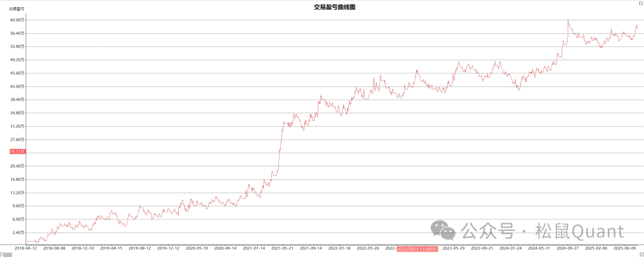Click the 2.40万 axis label

coord(18,232)
